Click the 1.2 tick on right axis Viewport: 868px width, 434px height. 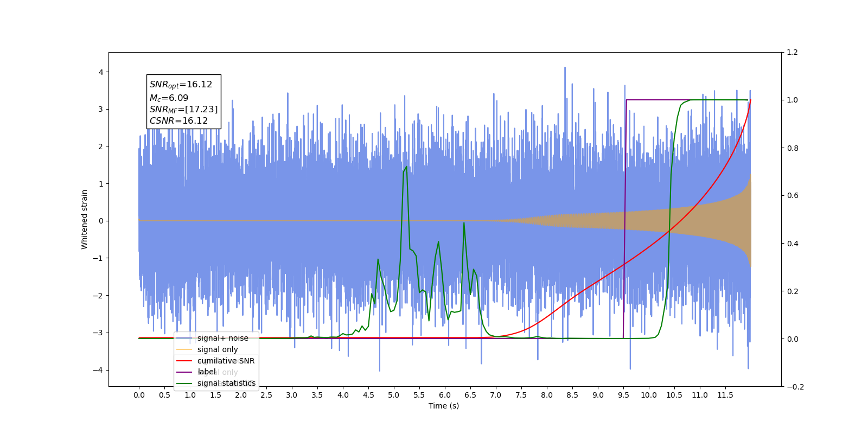pyautogui.click(x=792, y=53)
